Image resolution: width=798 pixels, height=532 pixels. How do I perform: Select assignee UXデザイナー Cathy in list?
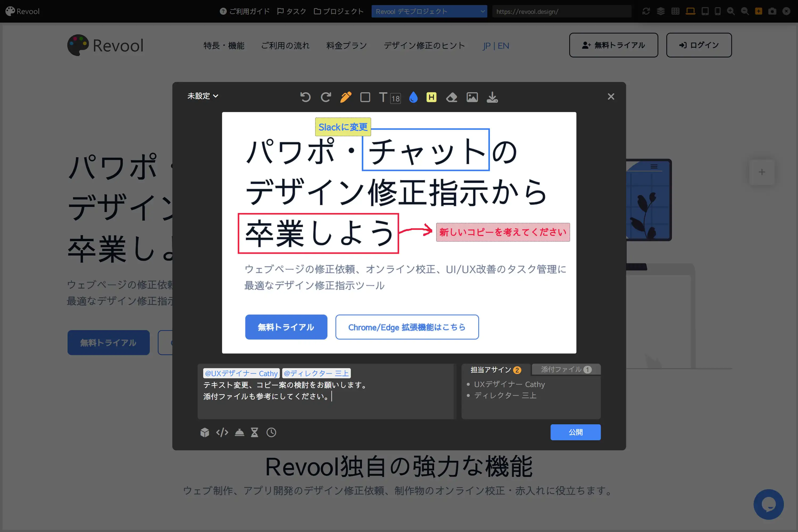pos(509,384)
